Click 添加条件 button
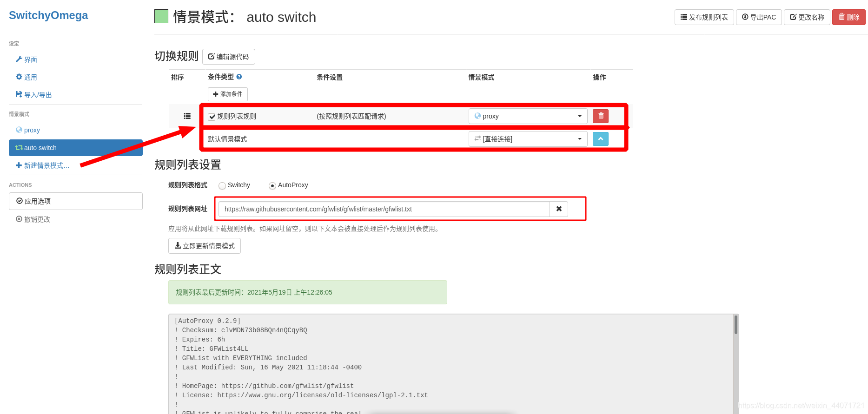868x414 pixels. (x=228, y=94)
